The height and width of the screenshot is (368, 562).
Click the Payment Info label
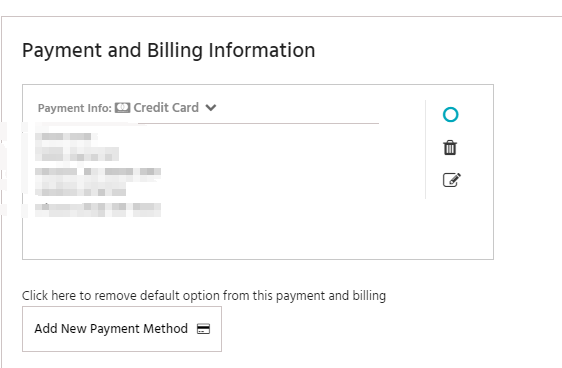75,108
